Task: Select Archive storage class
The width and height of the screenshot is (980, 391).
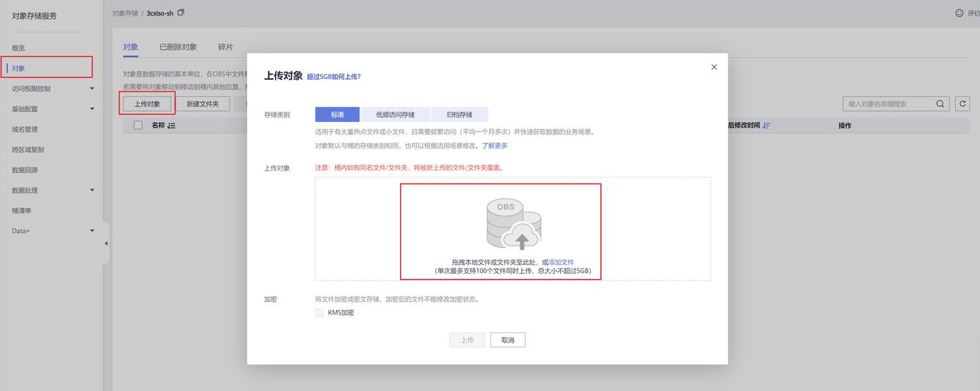Action: click(460, 114)
